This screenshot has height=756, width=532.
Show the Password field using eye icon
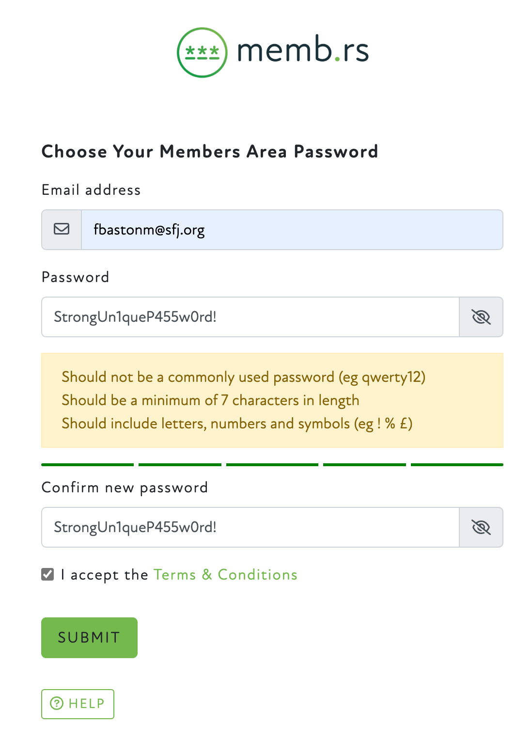[x=481, y=317]
